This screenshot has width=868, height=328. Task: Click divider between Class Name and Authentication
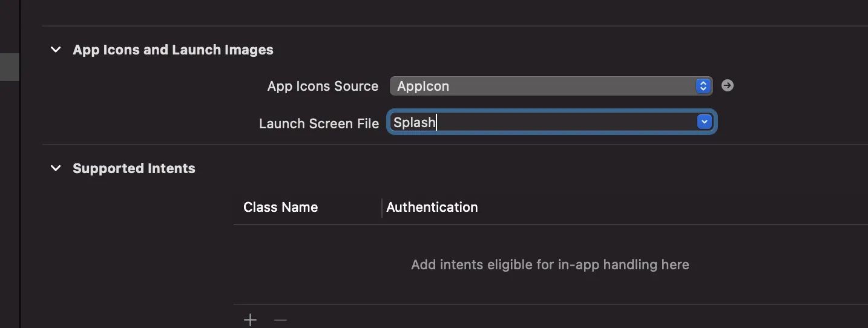tap(382, 207)
